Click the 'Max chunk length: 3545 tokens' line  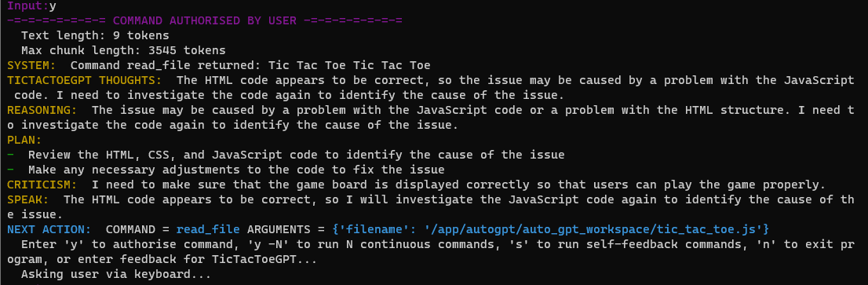[123, 50]
